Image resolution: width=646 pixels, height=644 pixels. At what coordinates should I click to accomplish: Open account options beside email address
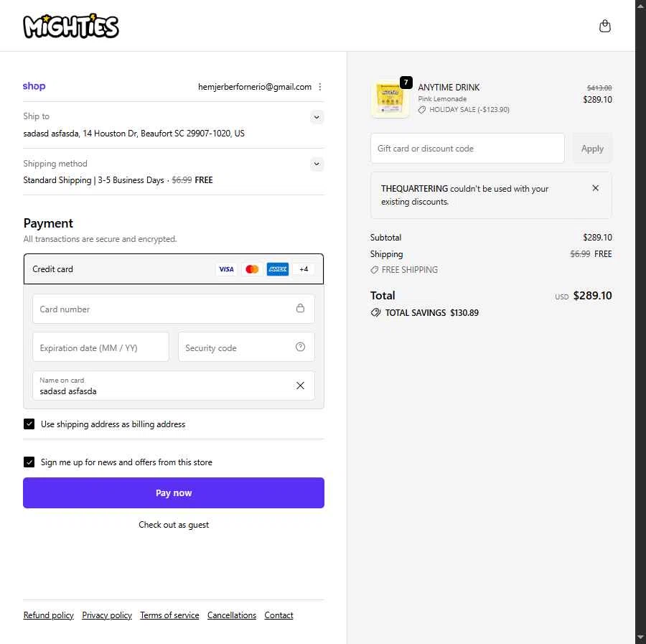coord(320,87)
